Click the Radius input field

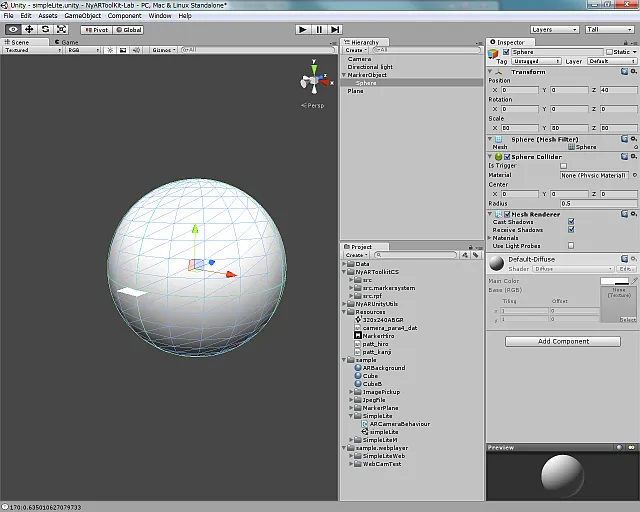tap(598, 203)
